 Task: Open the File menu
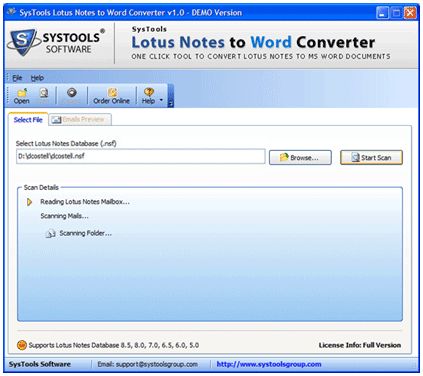tap(17, 78)
